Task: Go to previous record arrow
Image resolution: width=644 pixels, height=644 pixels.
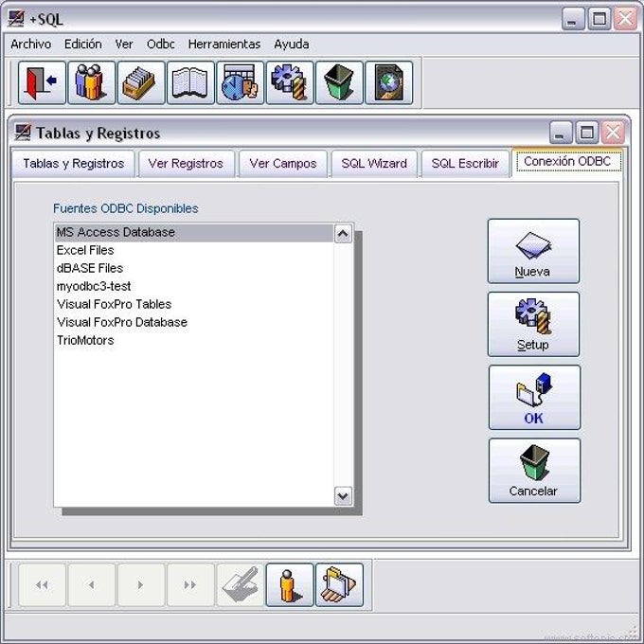Action: click(x=92, y=585)
